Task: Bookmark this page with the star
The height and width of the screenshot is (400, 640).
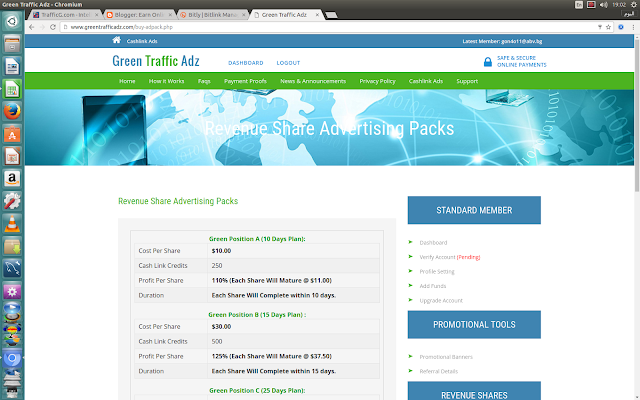Action: 608,27
